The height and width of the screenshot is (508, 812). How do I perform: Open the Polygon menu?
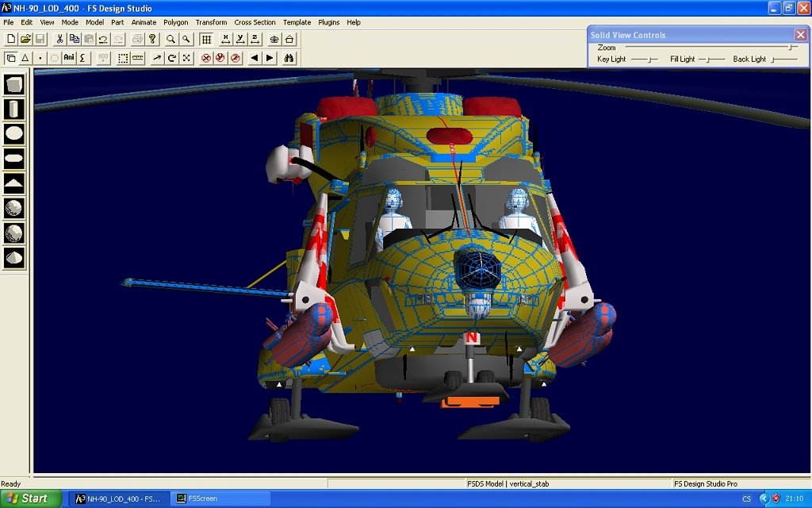click(176, 22)
